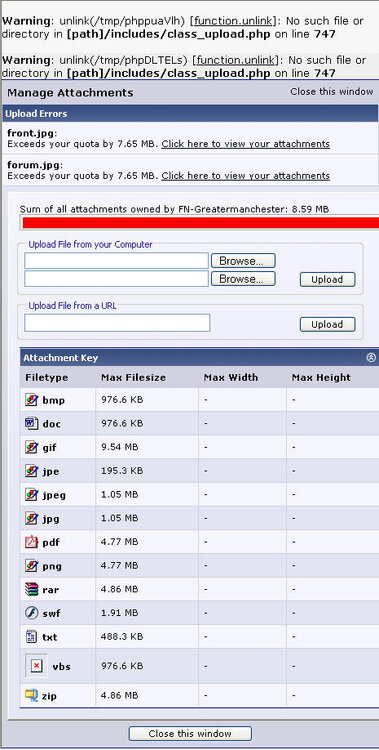
Task: Click the png filetype icon
Action: (31, 565)
